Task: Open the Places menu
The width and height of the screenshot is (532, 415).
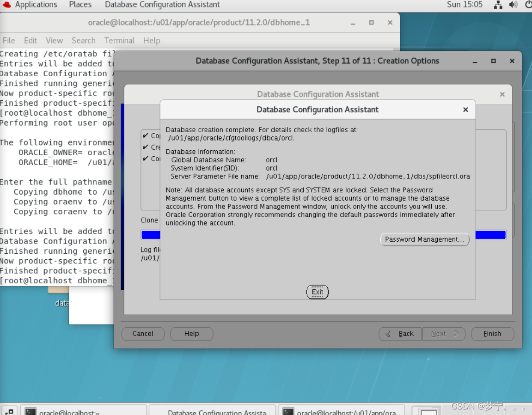Action: (x=79, y=5)
